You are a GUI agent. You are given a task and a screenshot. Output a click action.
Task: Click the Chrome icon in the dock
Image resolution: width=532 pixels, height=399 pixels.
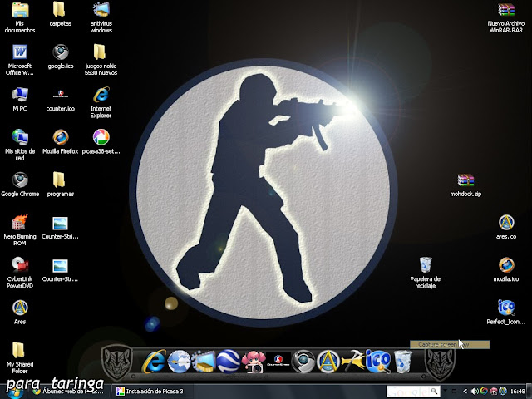303,362
